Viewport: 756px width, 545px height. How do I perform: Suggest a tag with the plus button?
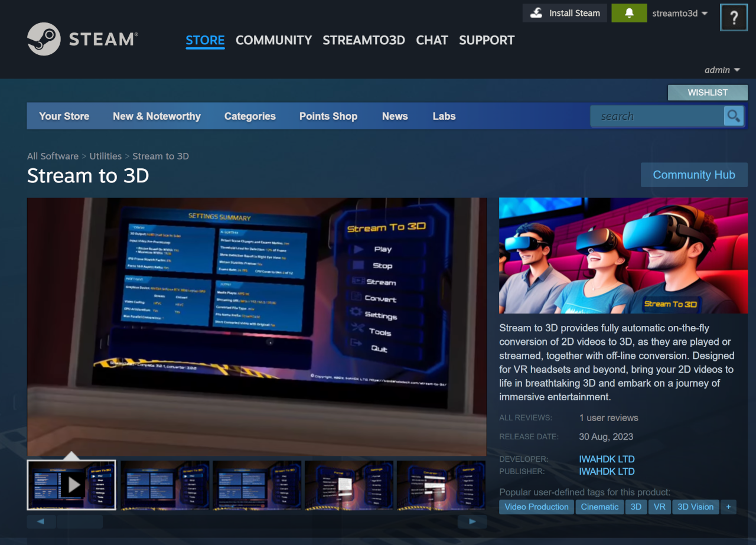[x=728, y=507]
